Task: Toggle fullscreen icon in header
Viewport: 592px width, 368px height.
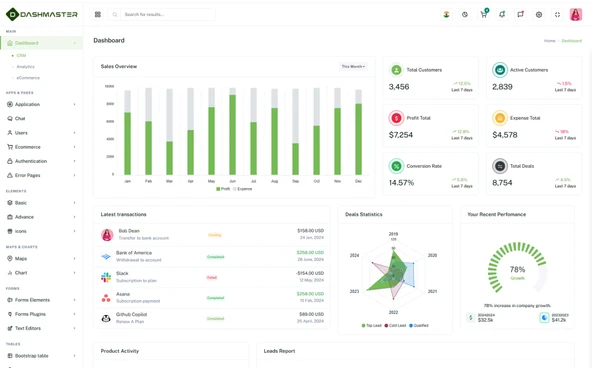Action: point(557,14)
